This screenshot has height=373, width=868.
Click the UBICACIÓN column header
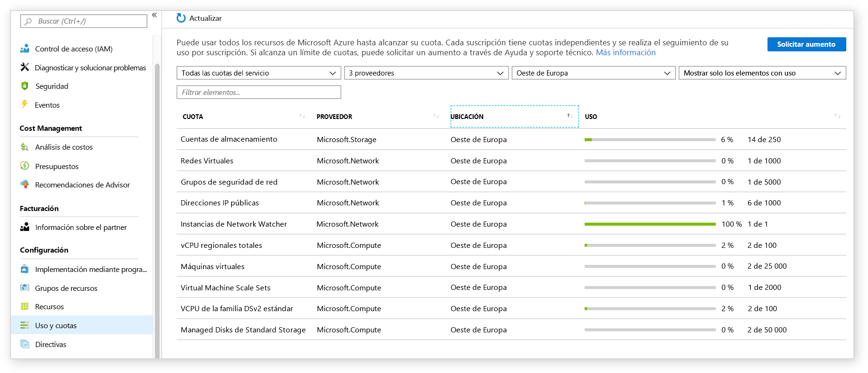[x=514, y=116]
